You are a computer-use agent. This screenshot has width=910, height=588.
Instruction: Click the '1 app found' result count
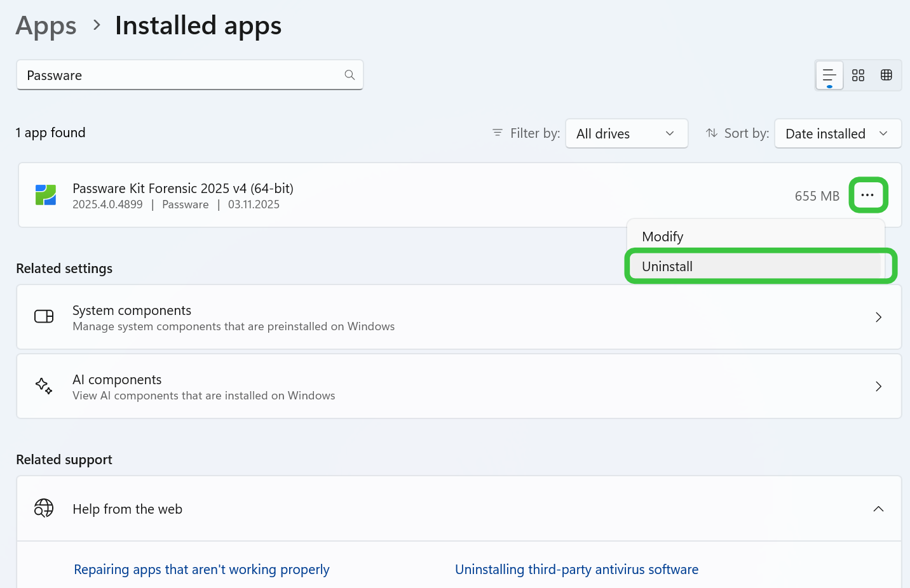pos(50,133)
